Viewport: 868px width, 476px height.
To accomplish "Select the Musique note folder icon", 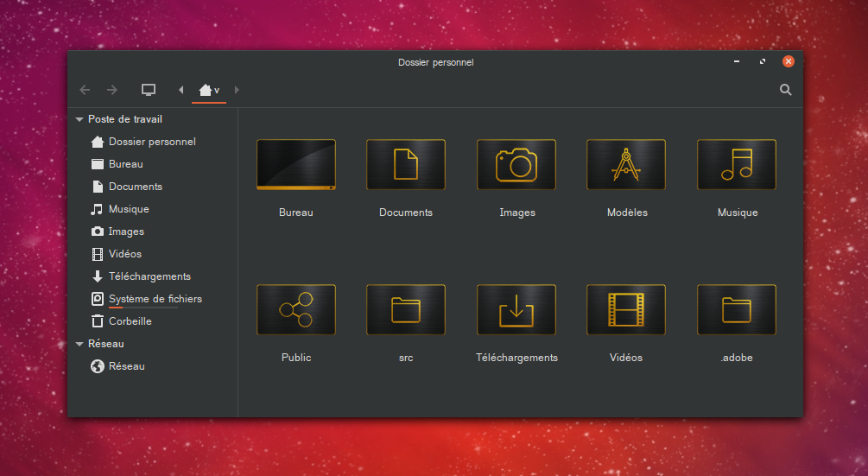I will 737,165.
